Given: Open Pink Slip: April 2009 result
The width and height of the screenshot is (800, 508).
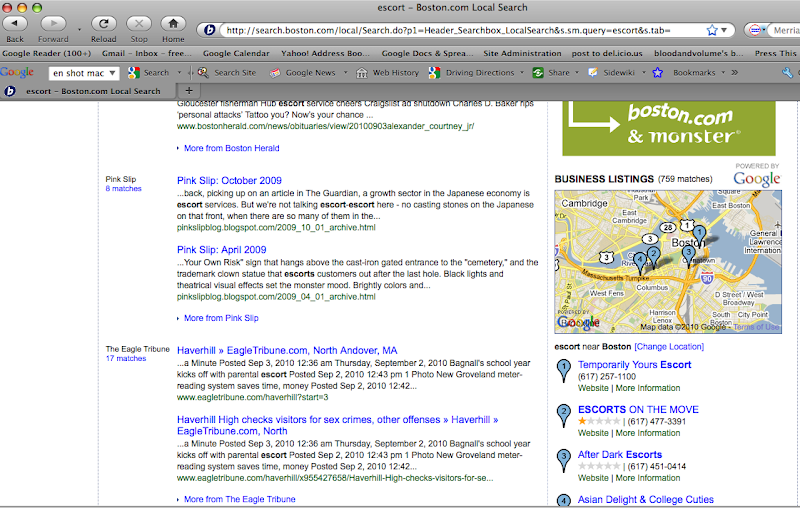Looking at the screenshot, I should click(x=221, y=250).
